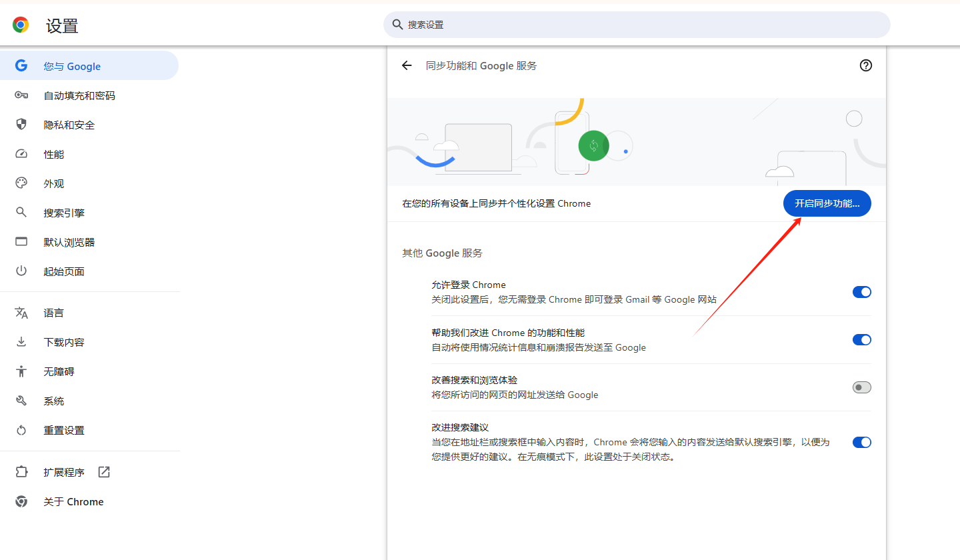Click the external link icon beside 扩展程序

click(104, 472)
